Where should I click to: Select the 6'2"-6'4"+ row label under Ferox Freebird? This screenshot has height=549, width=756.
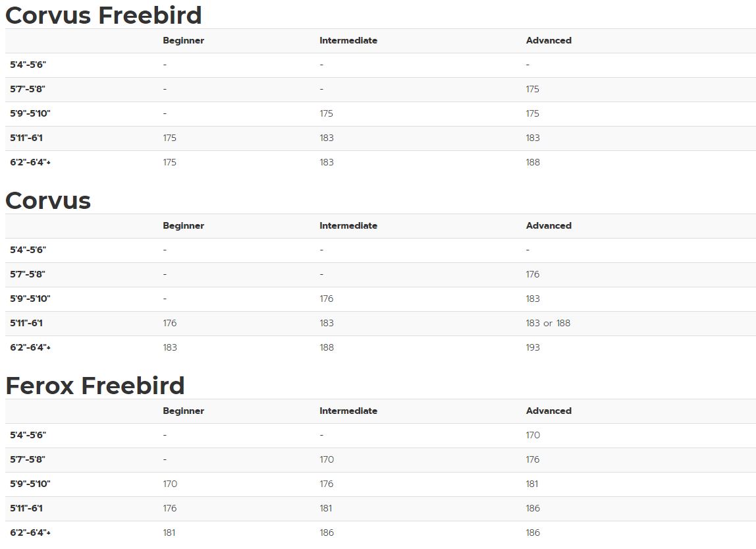(30, 533)
